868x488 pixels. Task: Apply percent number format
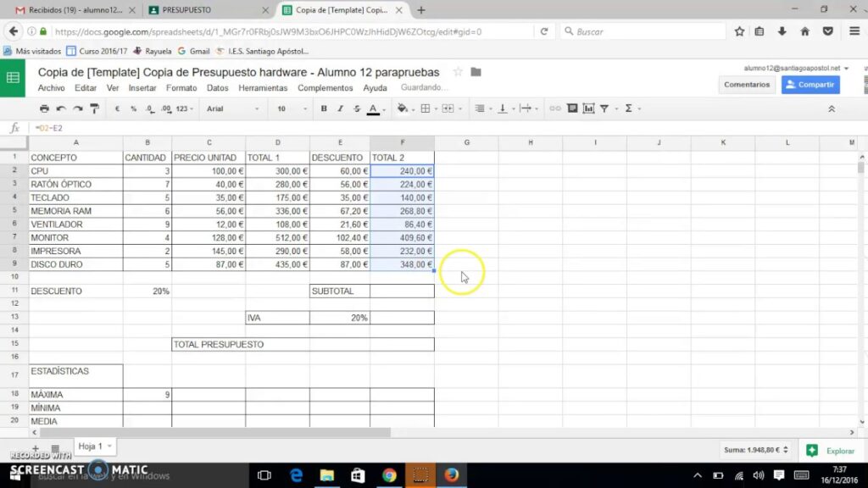(x=133, y=109)
